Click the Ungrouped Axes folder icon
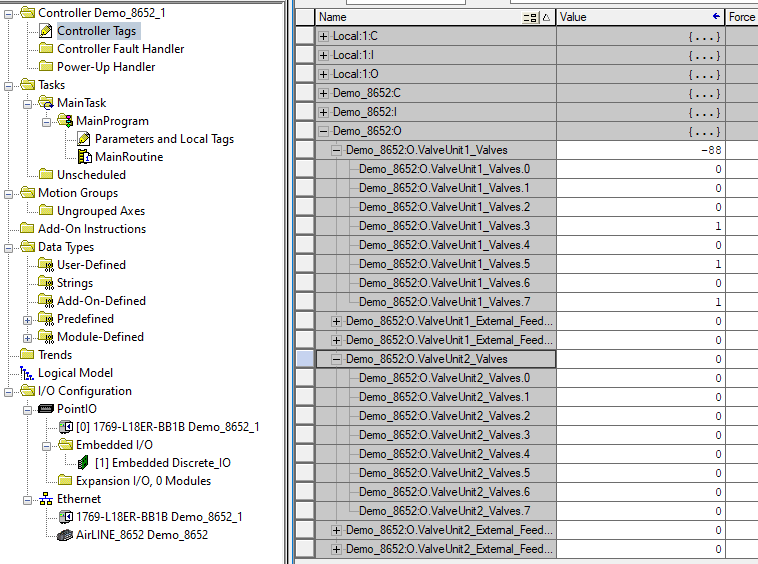This screenshot has width=758, height=564. [46, 210]
